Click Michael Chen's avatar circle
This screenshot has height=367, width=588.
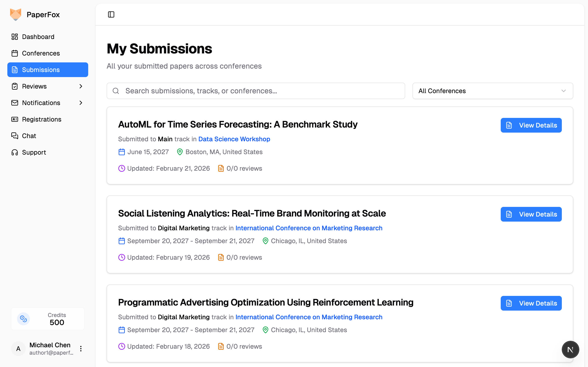[x=18, y=349]
